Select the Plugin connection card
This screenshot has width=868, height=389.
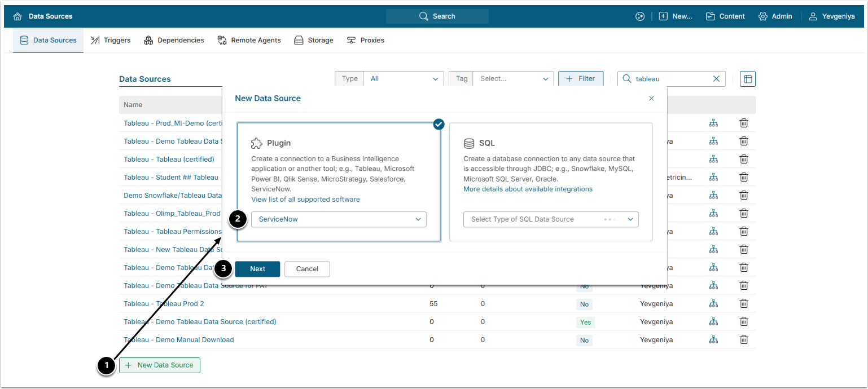click(339, 163)
